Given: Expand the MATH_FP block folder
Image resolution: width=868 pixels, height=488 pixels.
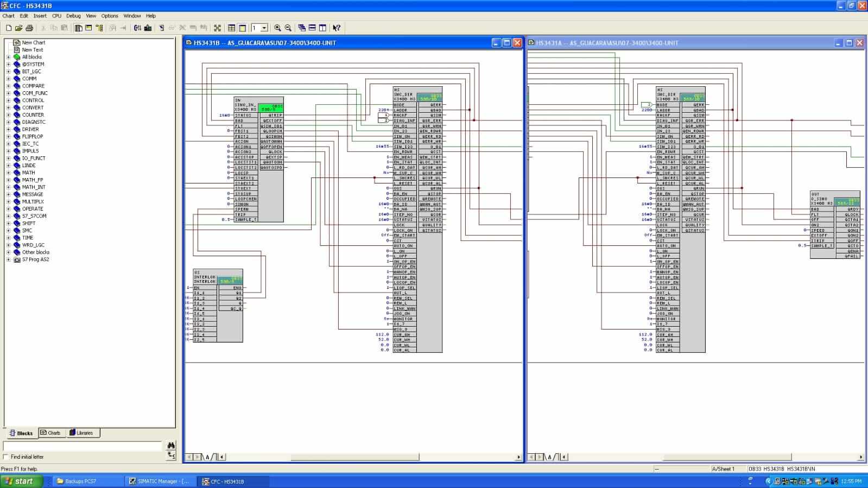Looking at the screenshot, I should [8, 180].
